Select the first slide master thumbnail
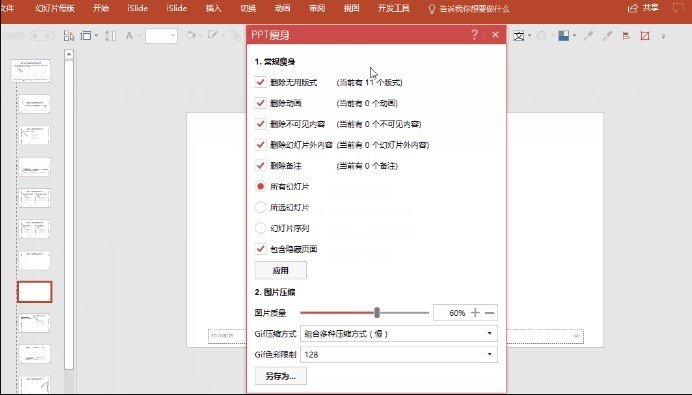Viewport: 692px width, 395px height. point(31,71)
